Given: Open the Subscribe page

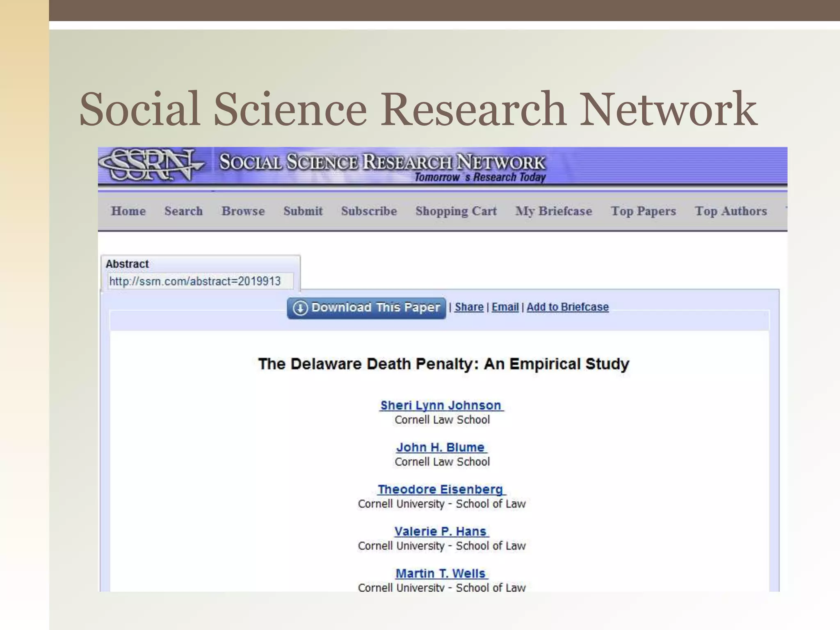Looking at the screenshot, I should click(x=369, y=211).
